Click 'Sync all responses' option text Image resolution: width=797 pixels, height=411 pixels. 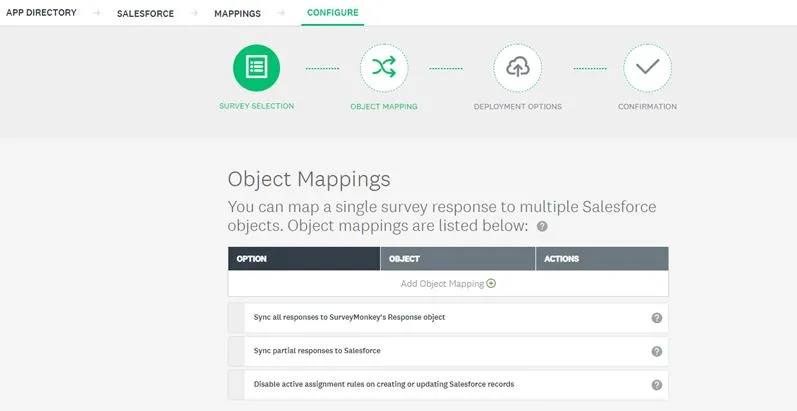click(349, 317)
